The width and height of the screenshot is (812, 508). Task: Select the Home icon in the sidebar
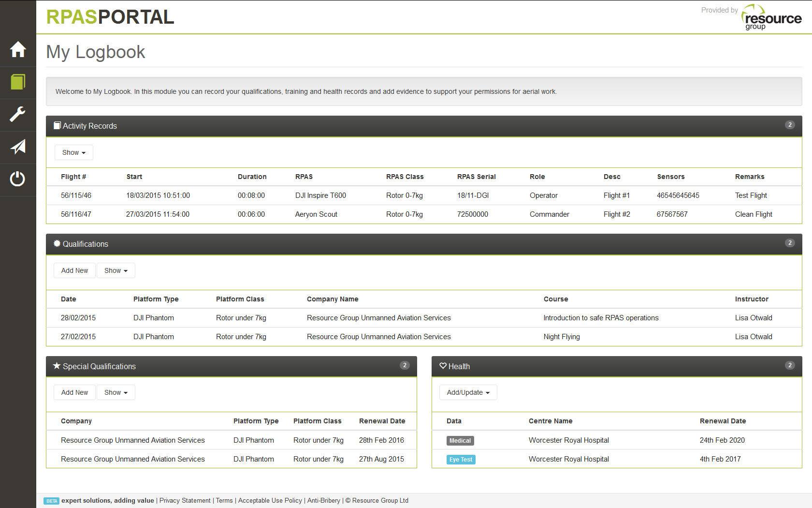(x=18, y=49)
